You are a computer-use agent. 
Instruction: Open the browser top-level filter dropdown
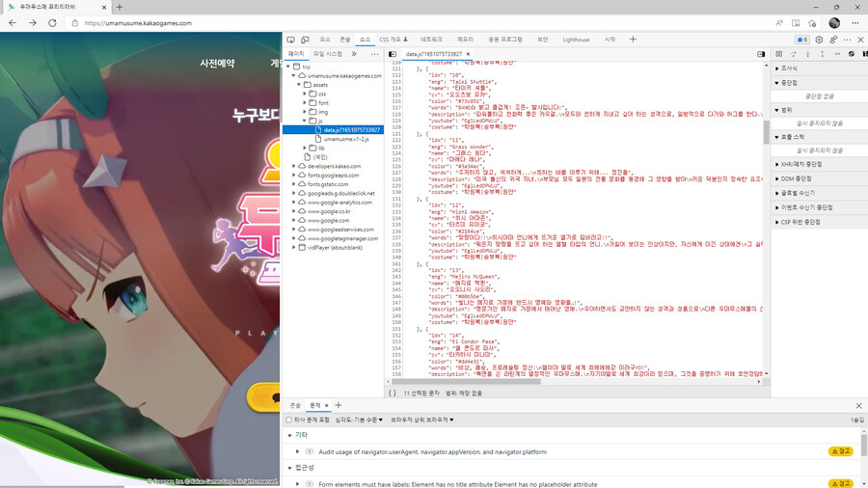point(422,420)
